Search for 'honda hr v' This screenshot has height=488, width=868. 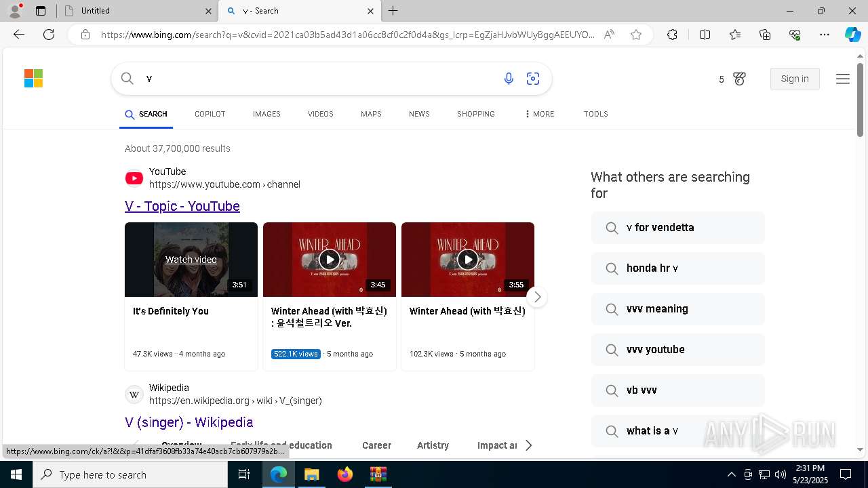(x=678, y=268)
